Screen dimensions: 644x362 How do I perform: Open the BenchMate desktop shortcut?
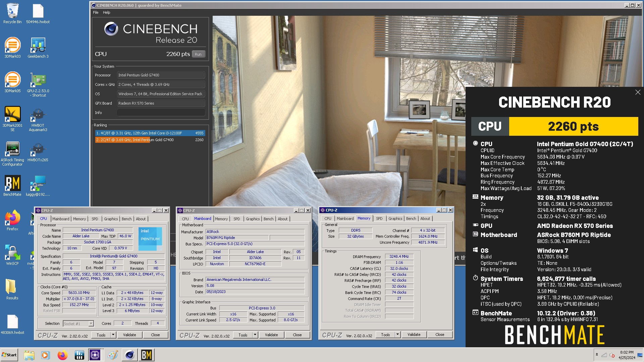tap(12, 186)
